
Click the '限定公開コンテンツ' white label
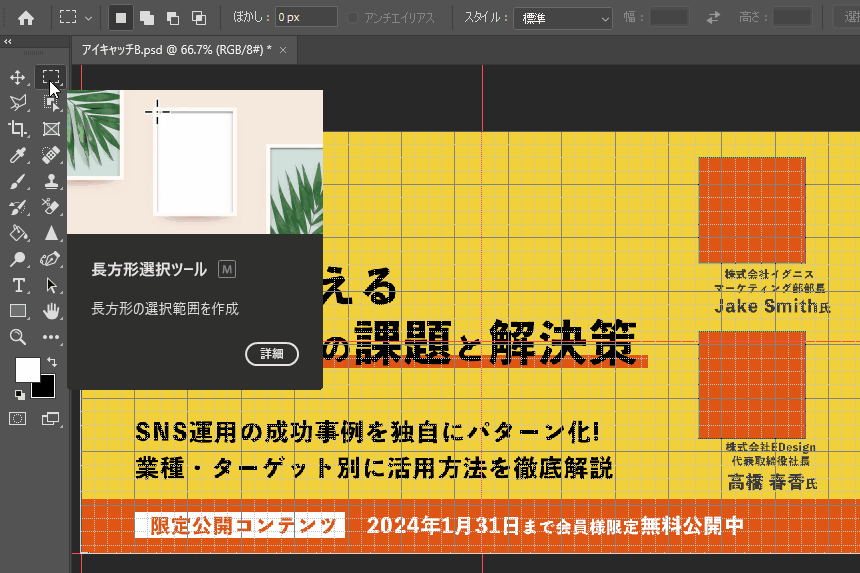pyautogui.click(x=240, y=525)
